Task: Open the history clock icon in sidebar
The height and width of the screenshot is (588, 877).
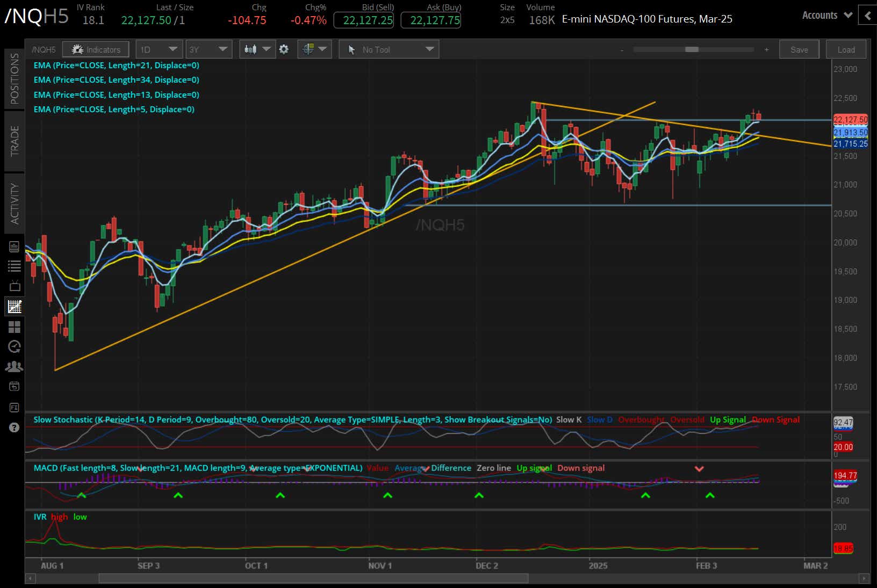Action: click(15, 346)
